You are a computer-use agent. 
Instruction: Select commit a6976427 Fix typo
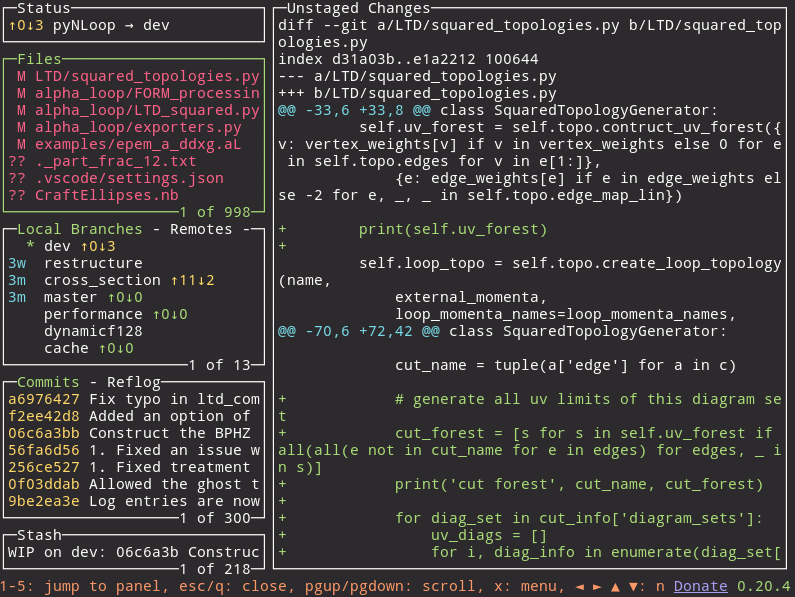[x=134, y=399]
